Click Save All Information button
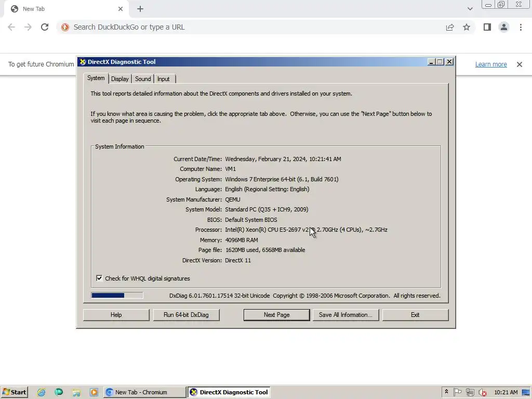The width and height of the screenshot is (532, 399). 345,315
